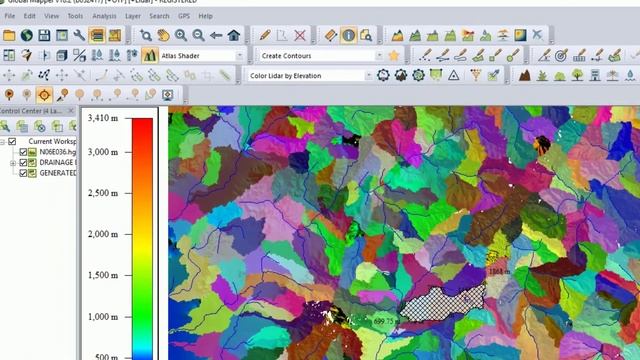The width and height of the screenshot is (640, 360).
Task: Click the range ring target icon
Action: point(561,56)
